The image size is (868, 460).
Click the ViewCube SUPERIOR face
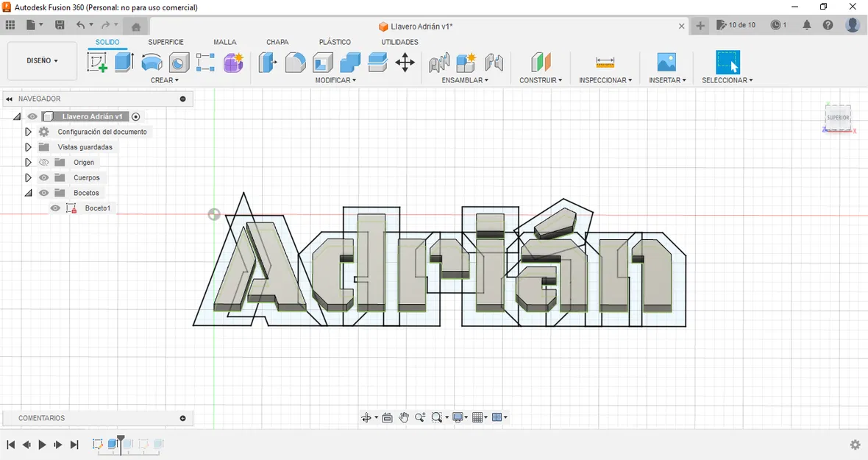[838, 116]
